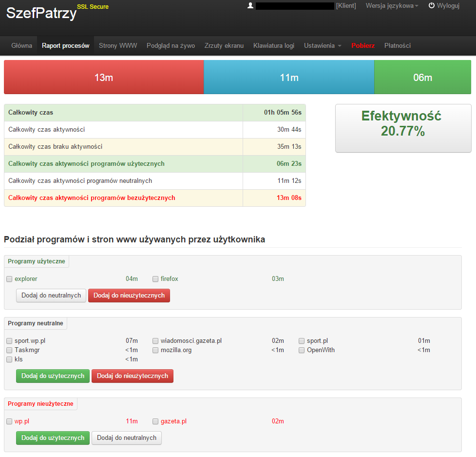Switch to Podgląd na żywo tab
The image size is (476, 457).
171,45
